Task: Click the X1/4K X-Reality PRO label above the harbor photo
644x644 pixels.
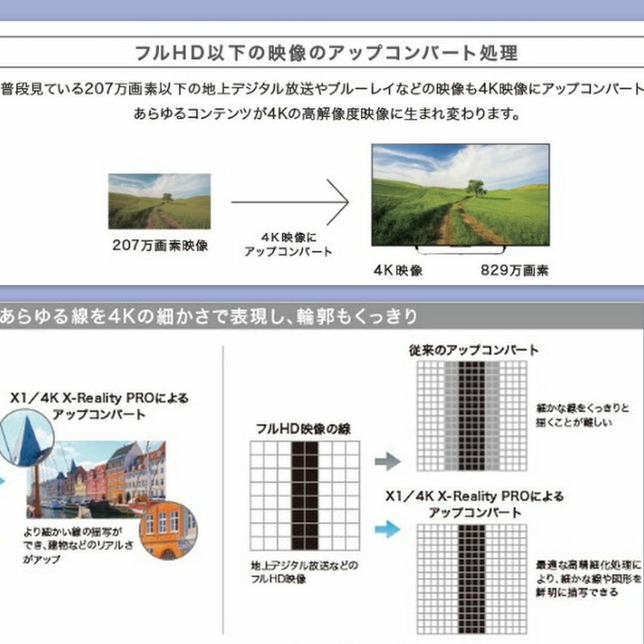Action: [99, 406]
